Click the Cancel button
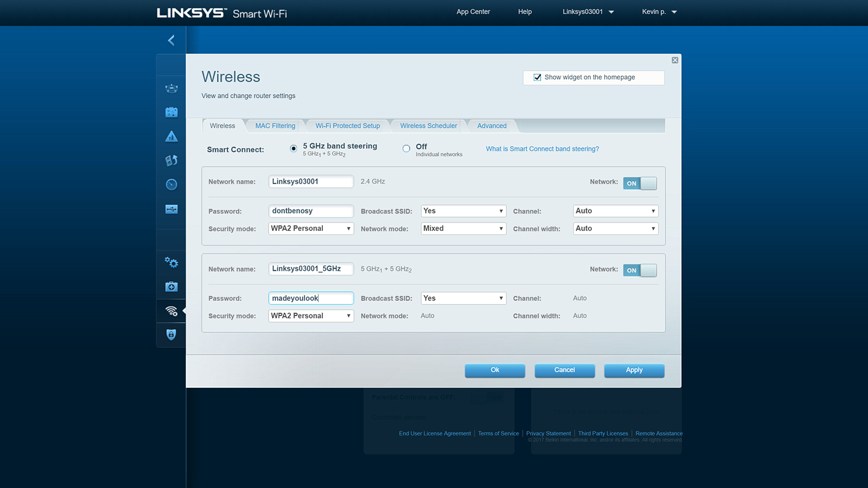 [x=565, y=370]
